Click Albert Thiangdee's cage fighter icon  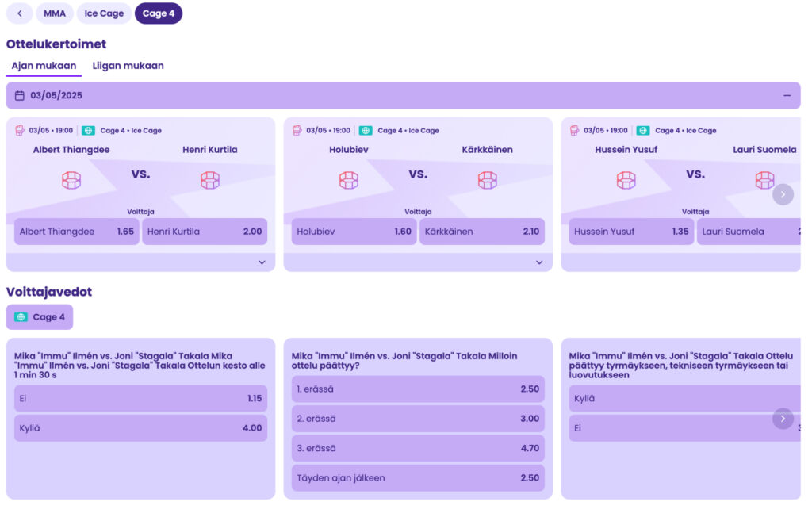(x=71, y=181)
